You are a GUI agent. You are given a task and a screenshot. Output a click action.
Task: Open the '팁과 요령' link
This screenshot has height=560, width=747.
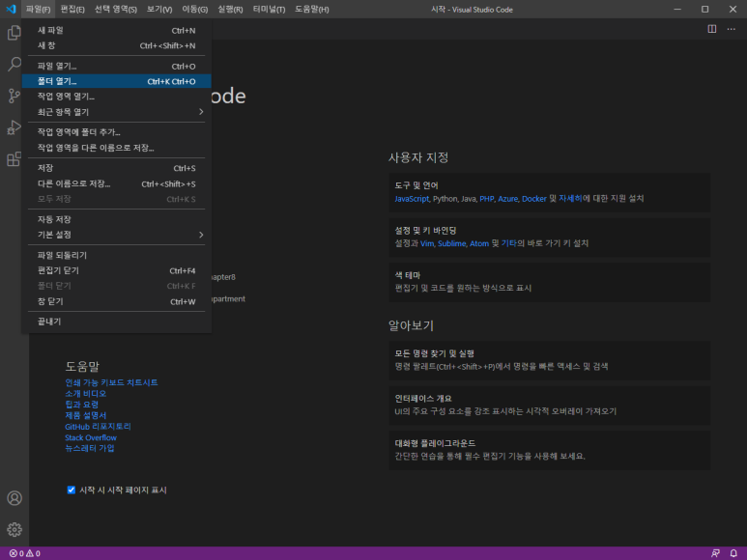pos(81,405)
